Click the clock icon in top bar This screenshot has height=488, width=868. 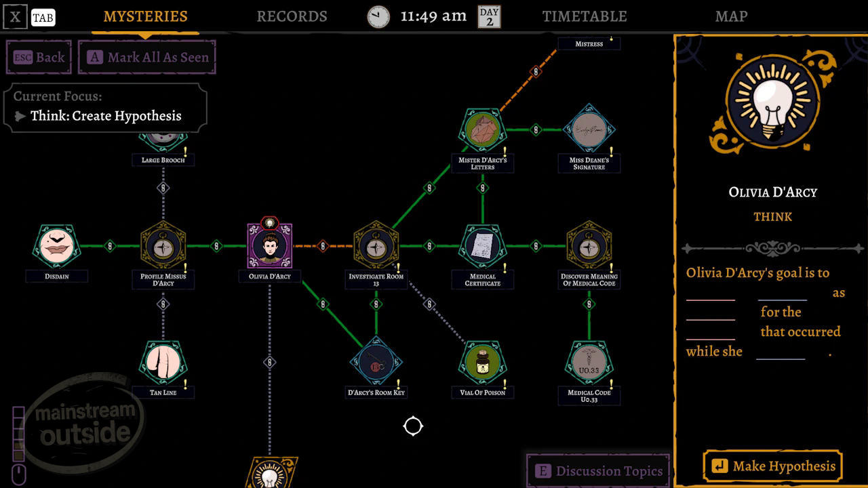(378, 16)
